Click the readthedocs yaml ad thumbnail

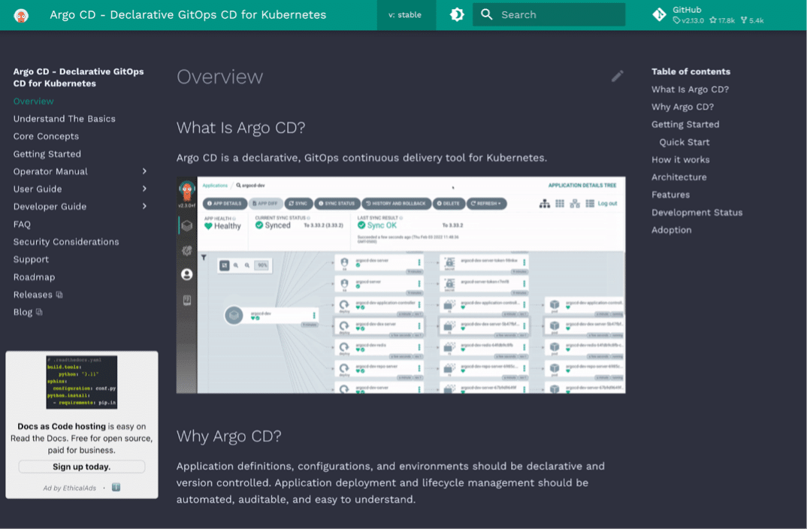(x=82, y=383)
